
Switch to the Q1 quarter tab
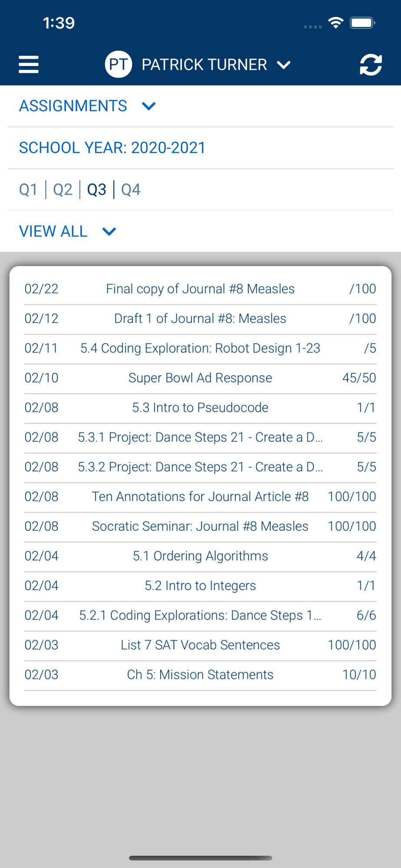tap(28, 190)
